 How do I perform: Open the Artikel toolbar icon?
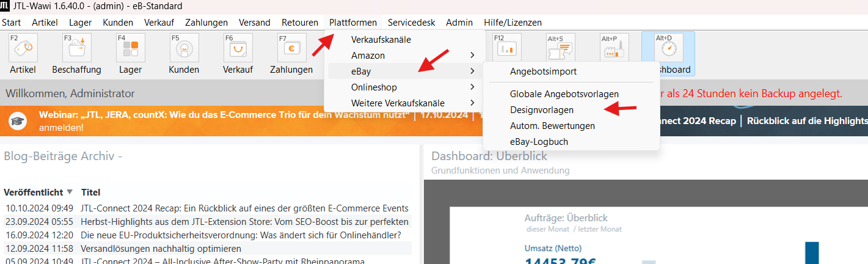pyautogui.click(x=23, y=48)
